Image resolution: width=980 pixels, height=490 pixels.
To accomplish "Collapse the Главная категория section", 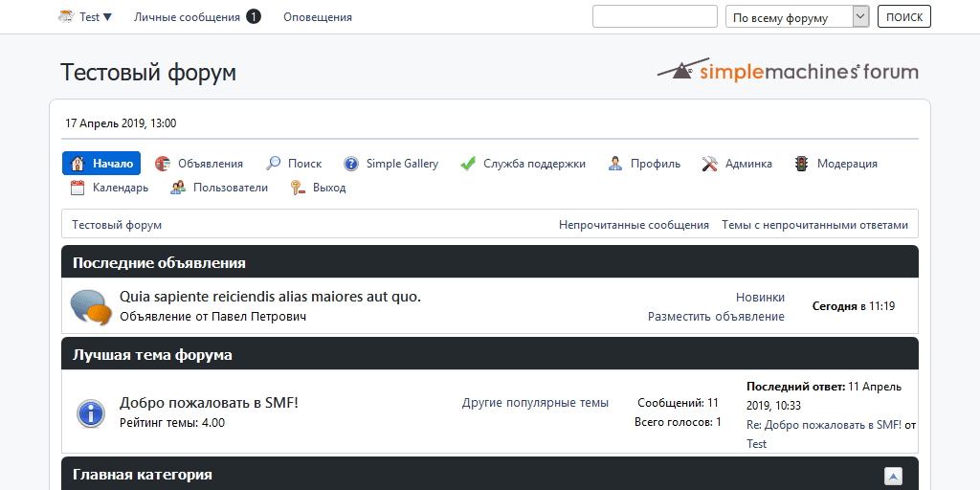I will 893,476.
